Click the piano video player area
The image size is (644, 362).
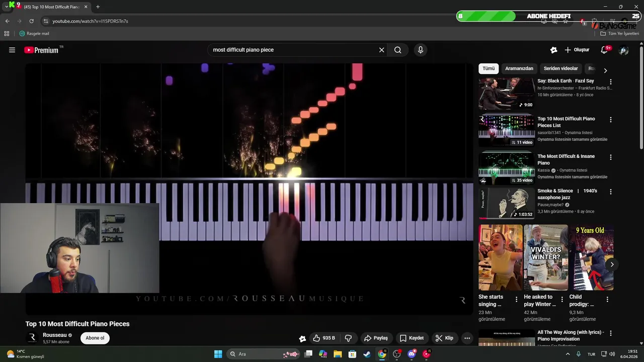coord(250,189)
